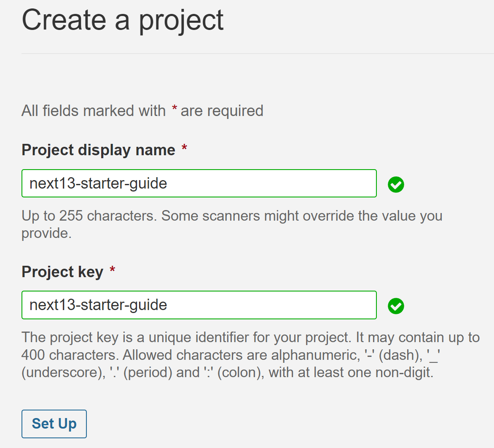Screen dimensions: 494x448
Task: Click the Project display name label
Action: click(98, 150)
